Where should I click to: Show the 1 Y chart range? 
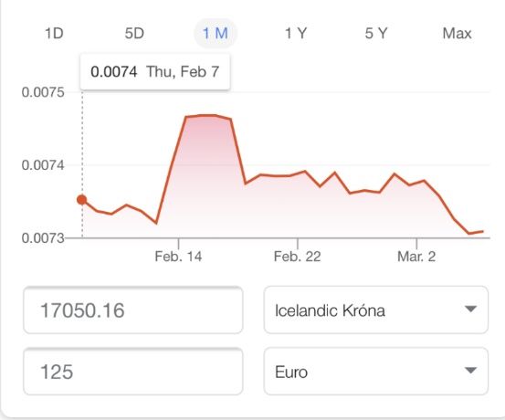click(296, 33)
